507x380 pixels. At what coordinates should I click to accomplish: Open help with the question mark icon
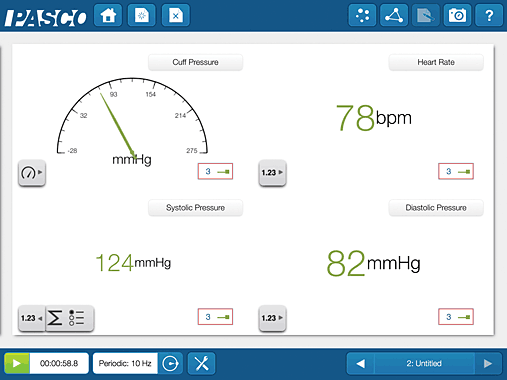(x=489, y=15)
